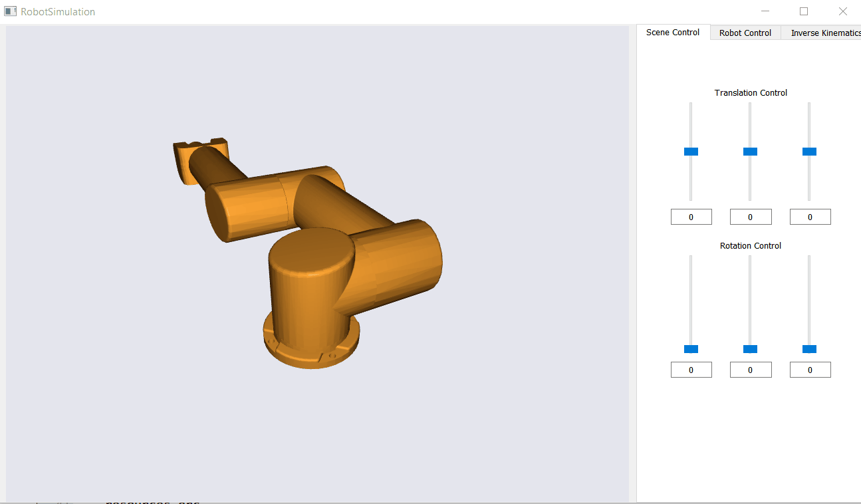Click the RobotSimulation window icon
The width and height of the screenshot is (861, 504).
(10, 11)
